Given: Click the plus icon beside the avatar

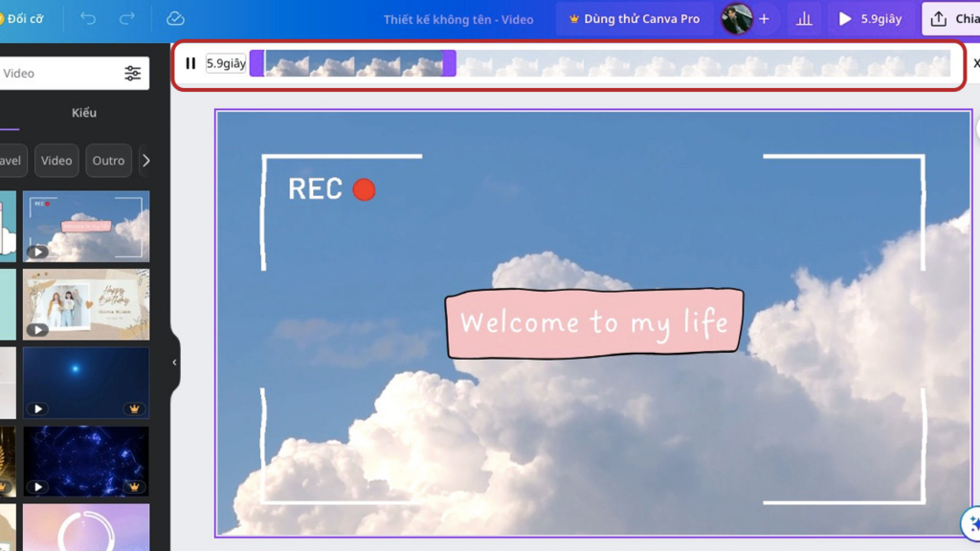Looking at the screenshot, I should tap(764, 19).
